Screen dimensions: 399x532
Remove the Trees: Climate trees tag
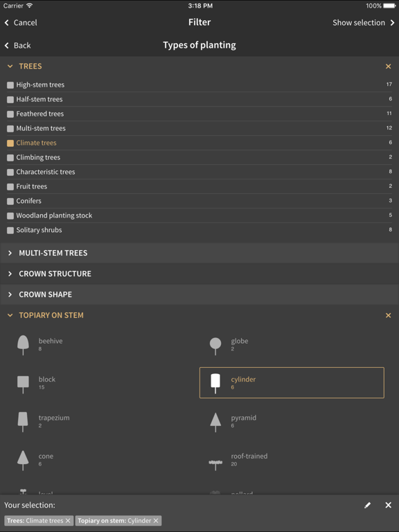(68, 520)
